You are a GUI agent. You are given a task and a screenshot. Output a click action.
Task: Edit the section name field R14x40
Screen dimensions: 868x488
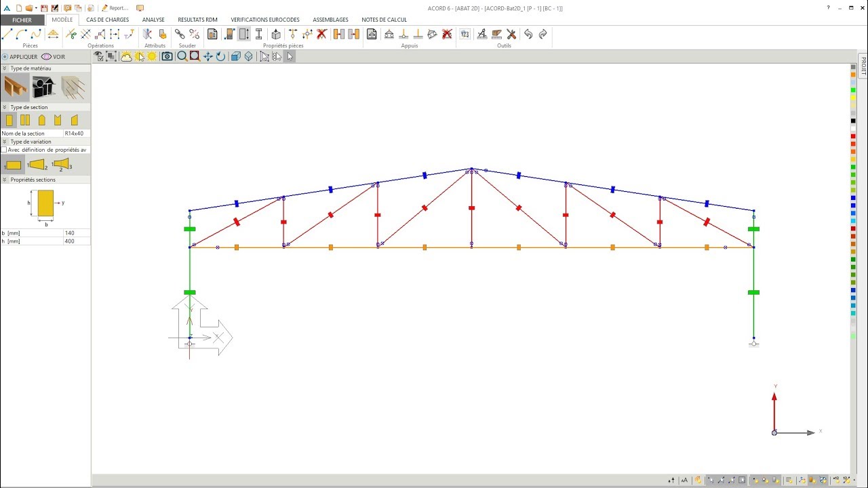77,134
